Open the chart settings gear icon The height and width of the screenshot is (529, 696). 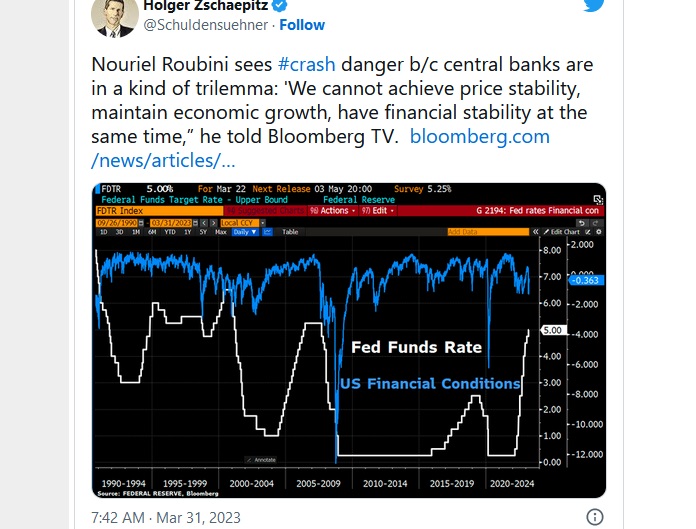(601, 232)
